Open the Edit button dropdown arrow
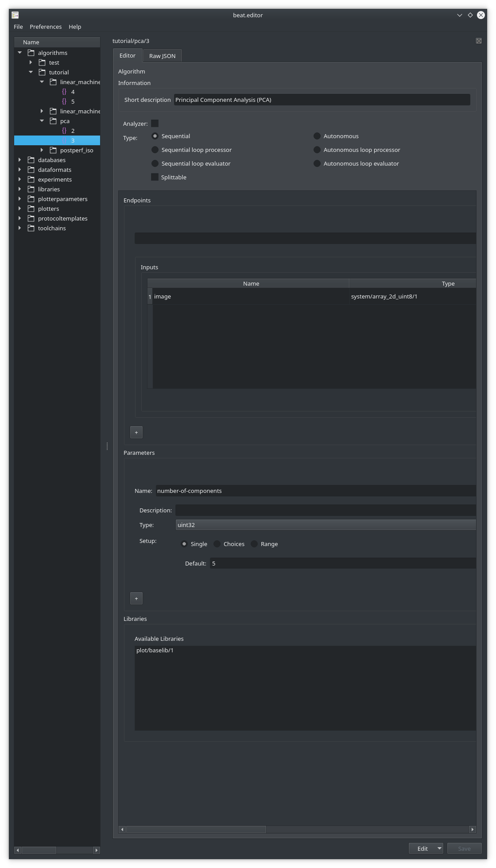The height and width of the screenshot is (868, 496). coord(439,848)
